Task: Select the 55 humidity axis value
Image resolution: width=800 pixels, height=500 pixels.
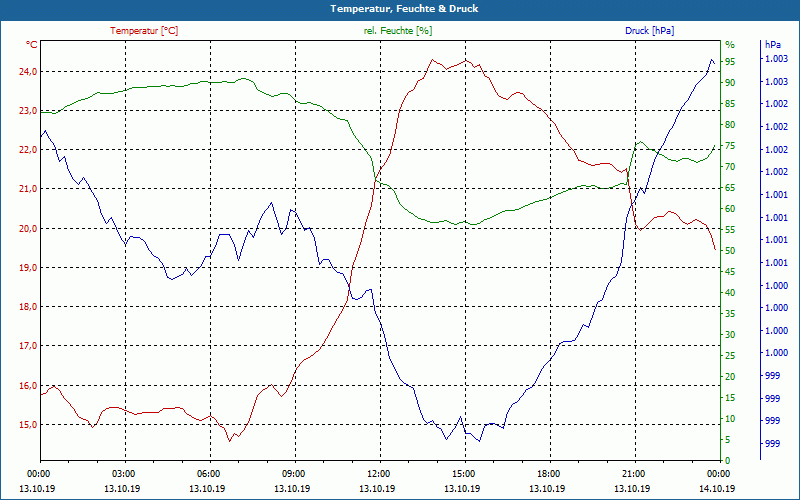Action: (730, 230)
